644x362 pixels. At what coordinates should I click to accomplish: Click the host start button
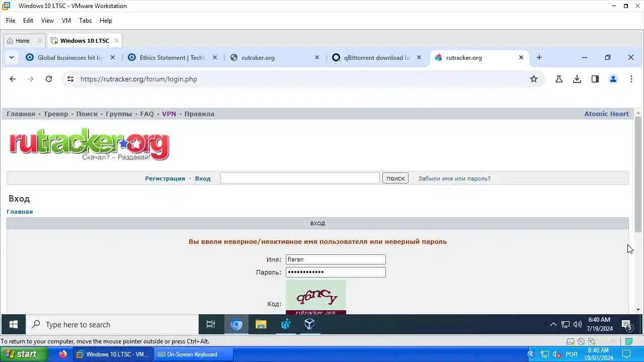pyautogui.click(x=24, y=354)
